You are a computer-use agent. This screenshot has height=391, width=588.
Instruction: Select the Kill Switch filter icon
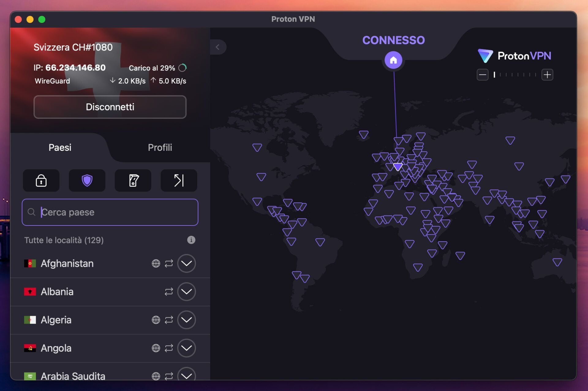coord(133,181)
